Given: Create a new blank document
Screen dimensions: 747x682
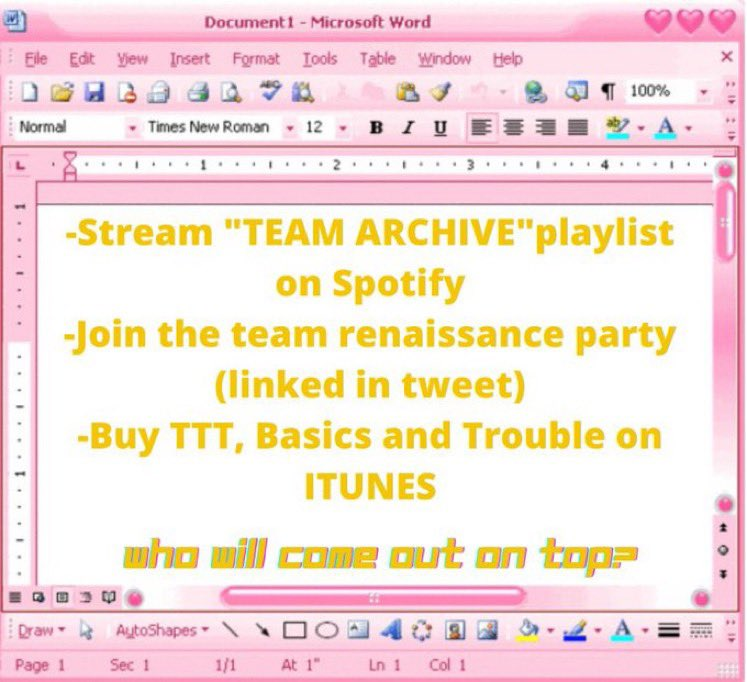Looking at the screenshot, I should click(30, 92).
